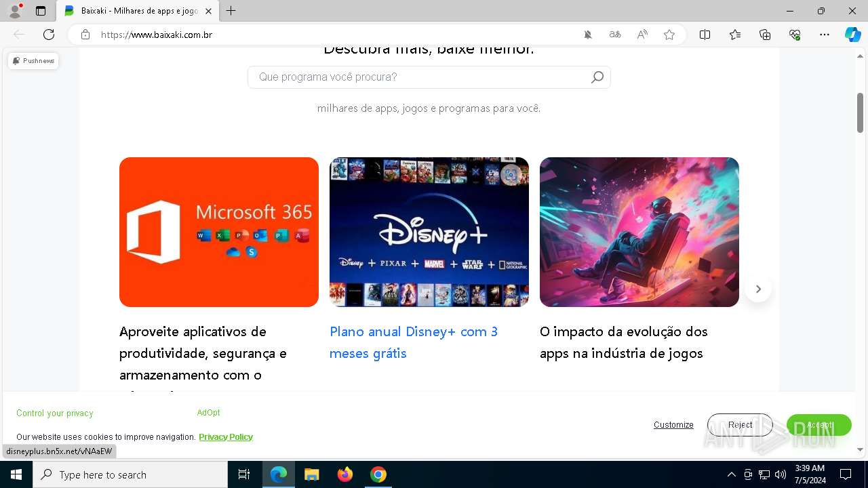Click the greyed back navigation arrow
The image size is (868, 488).
(19, 35)
